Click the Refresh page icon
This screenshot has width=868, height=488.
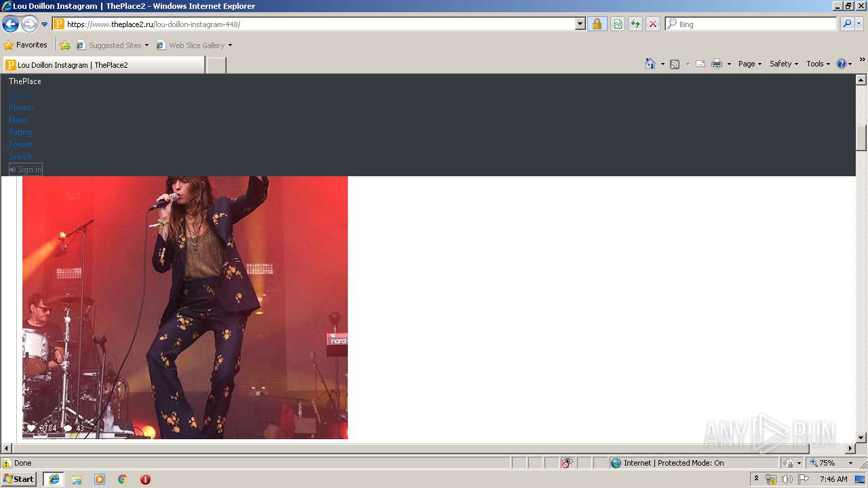click(x=635, y=24)
